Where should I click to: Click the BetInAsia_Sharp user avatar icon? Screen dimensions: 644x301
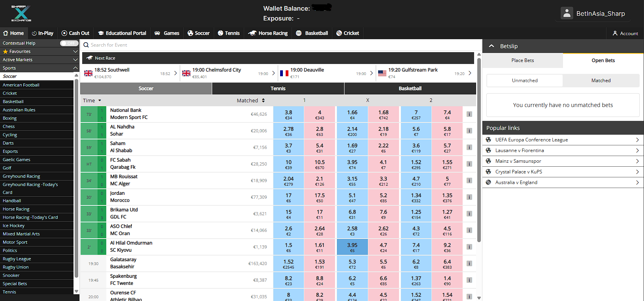click(x=567, y=13)
